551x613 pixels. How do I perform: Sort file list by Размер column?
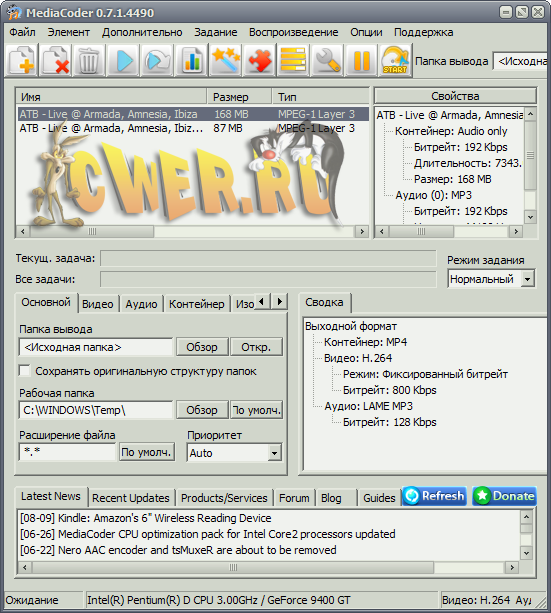coord(239,97)
